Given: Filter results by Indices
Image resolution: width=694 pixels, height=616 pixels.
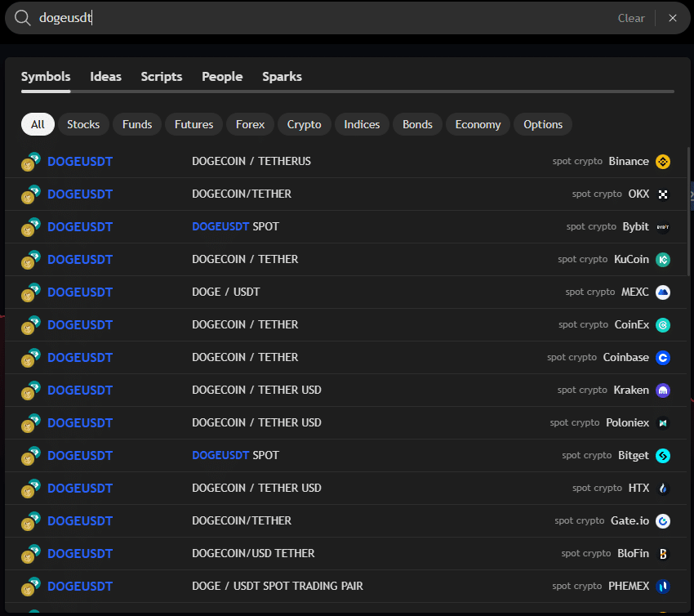Looking at the screenshot, I should point(362,124).
